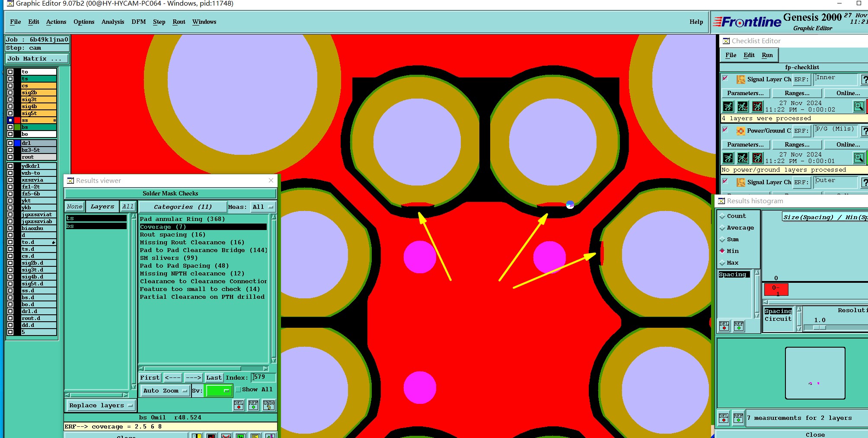Click horizontal scrollbar under histogram chart
The height and width of the screenshot is (438, 868).
pyautogui.click(x=816, y=302)
